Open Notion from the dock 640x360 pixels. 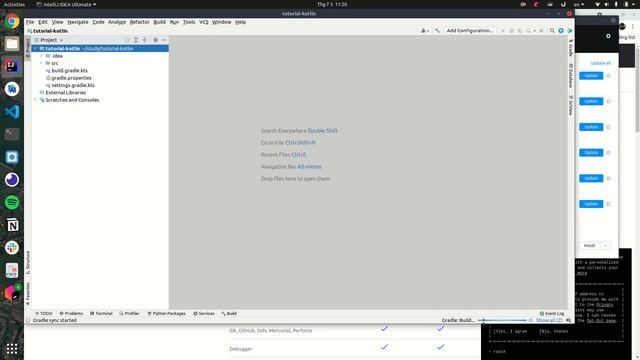click(12, 225)
